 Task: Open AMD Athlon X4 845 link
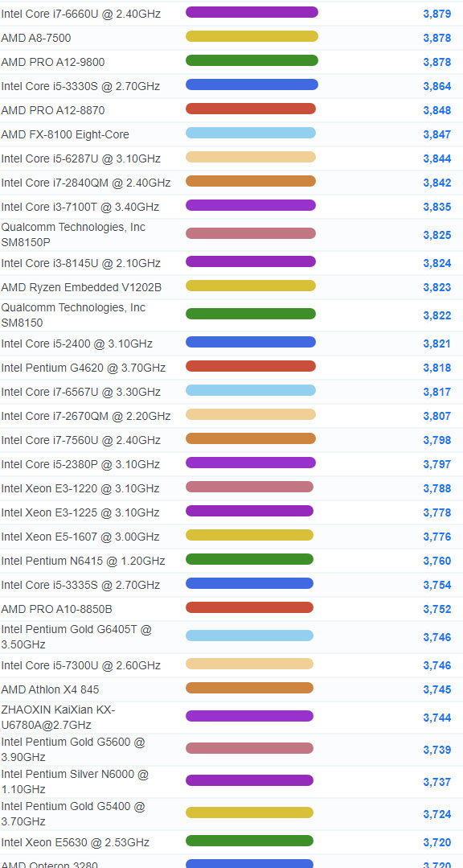51,689
